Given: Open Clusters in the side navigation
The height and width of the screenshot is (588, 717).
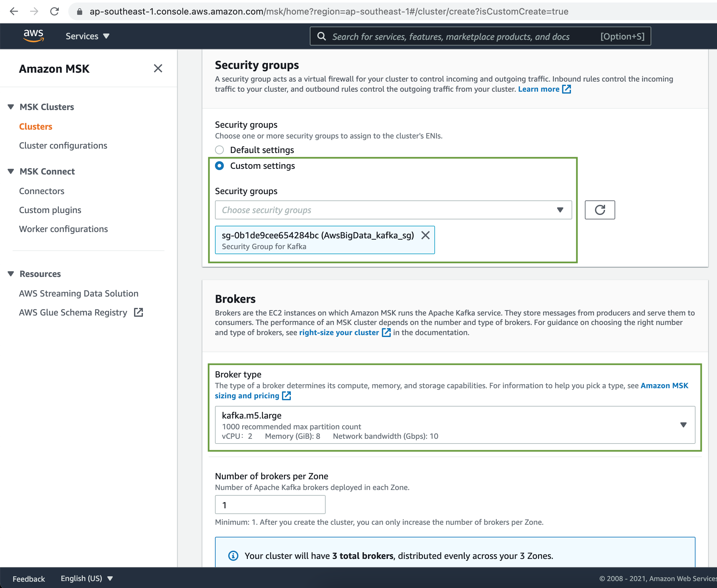Looking at the screenshot, I should pyautogui.click(x=35, y=126).
